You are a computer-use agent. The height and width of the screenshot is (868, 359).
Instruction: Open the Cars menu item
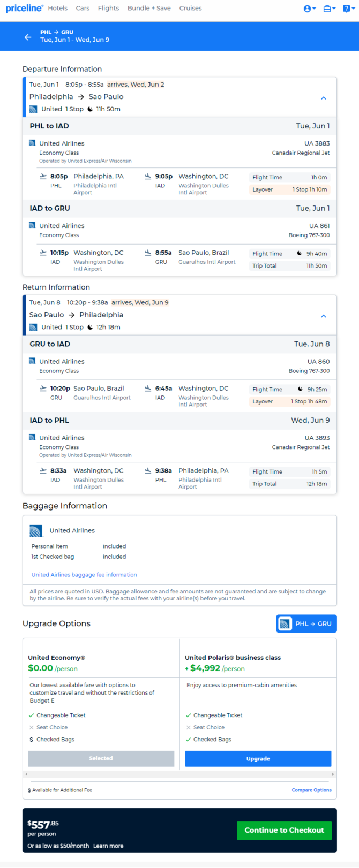83,8
